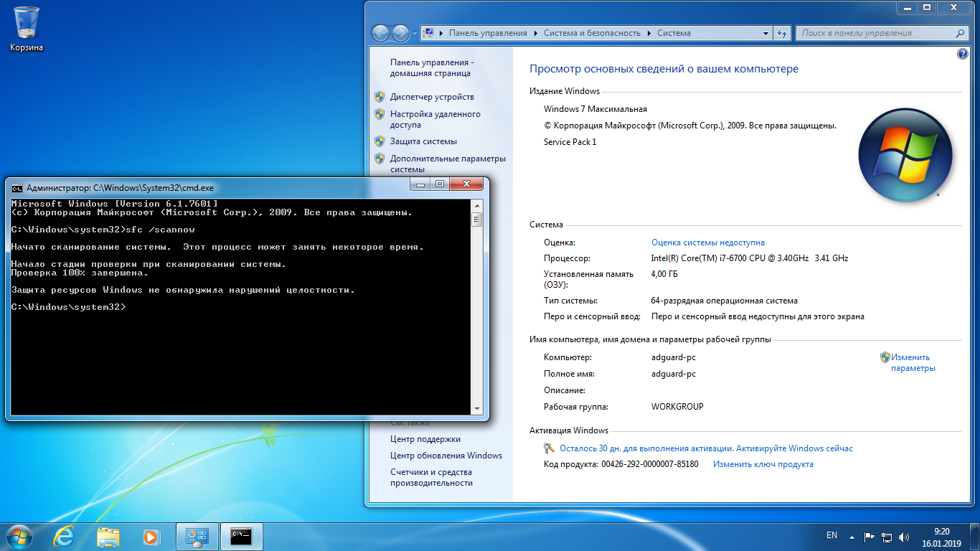Open Счетчики и средства производительности link
This screenshot has height=551, width=980.
click(x=431, y=478)
